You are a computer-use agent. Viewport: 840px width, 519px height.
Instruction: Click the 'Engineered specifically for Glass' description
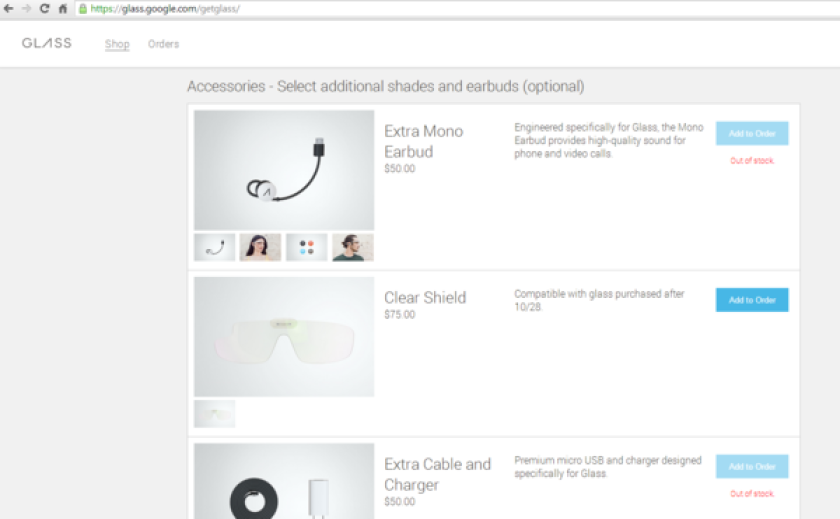click(609, 140)
